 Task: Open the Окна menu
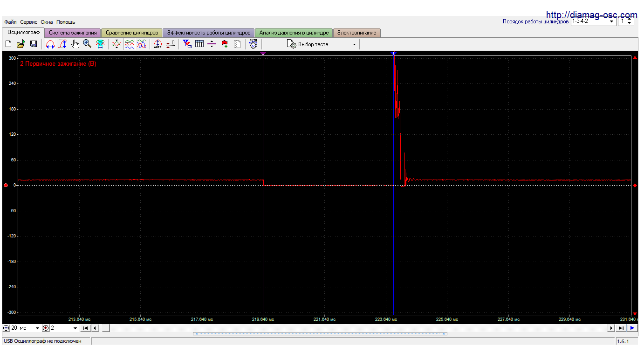point(47,22)
